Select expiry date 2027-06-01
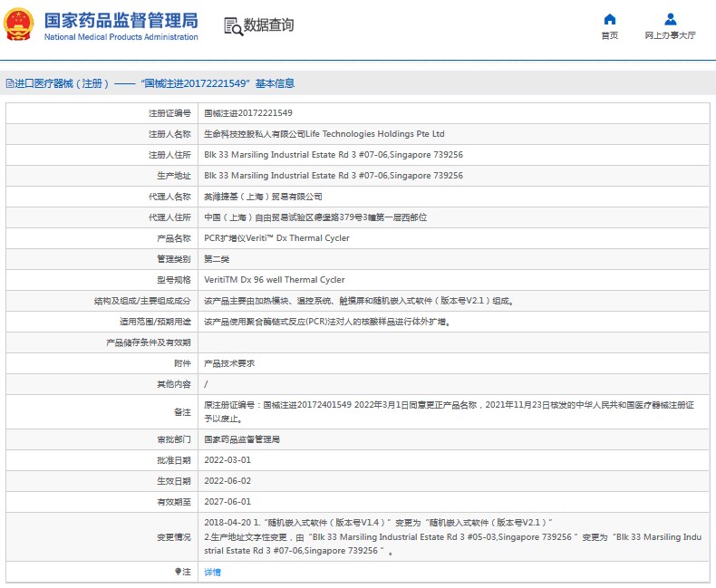 coord(227,501)
